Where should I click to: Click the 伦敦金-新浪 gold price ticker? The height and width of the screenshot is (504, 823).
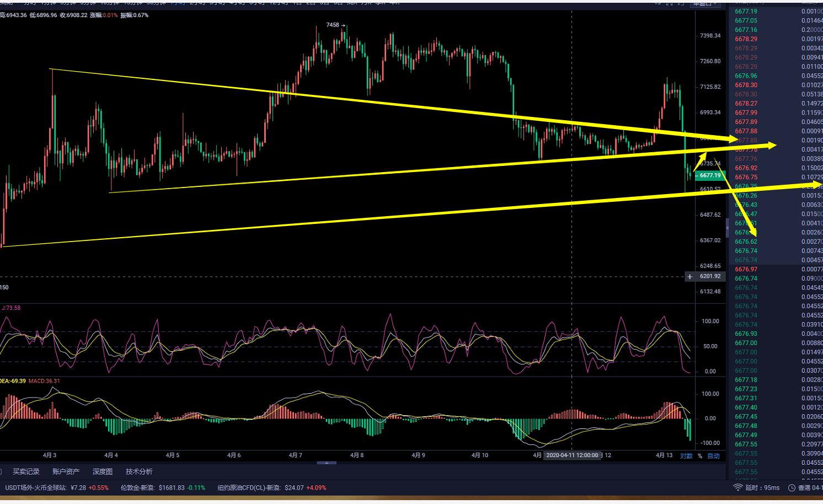pyautogui.click(x=163, y=487)
